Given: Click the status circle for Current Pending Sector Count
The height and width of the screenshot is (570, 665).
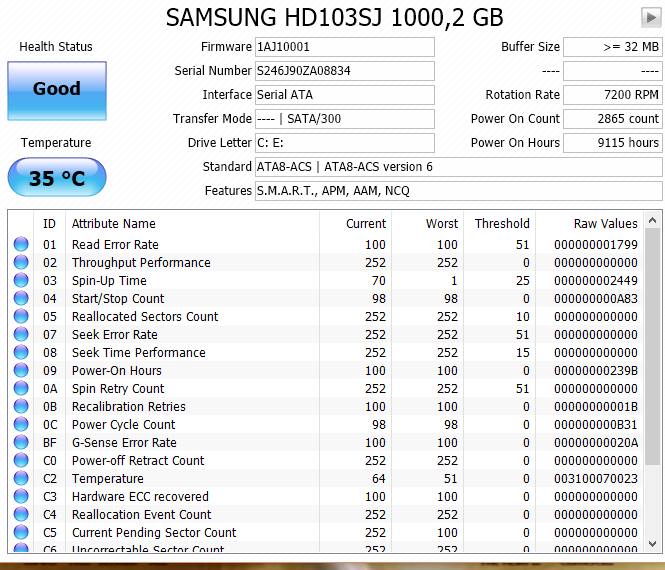Looking at the screenshot, I should 21,532.
